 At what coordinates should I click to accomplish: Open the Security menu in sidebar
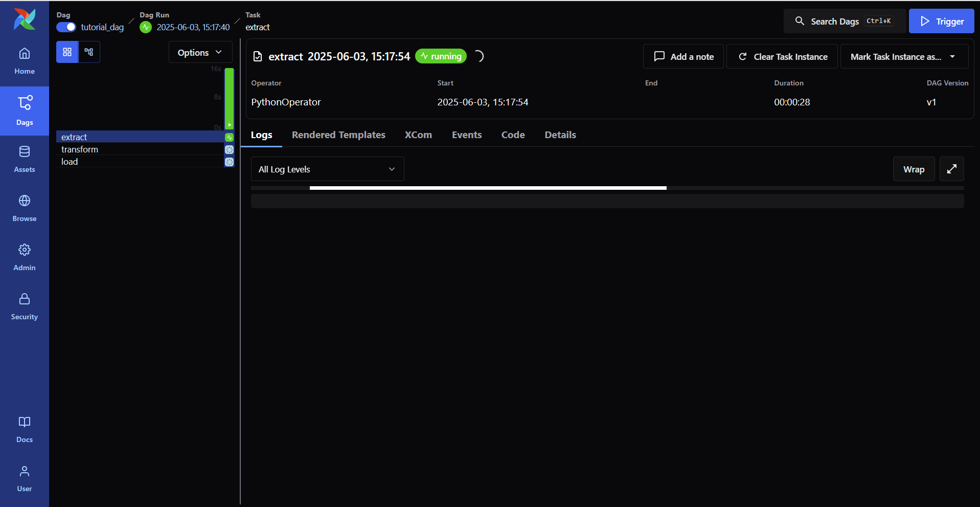tap(25, 307)
